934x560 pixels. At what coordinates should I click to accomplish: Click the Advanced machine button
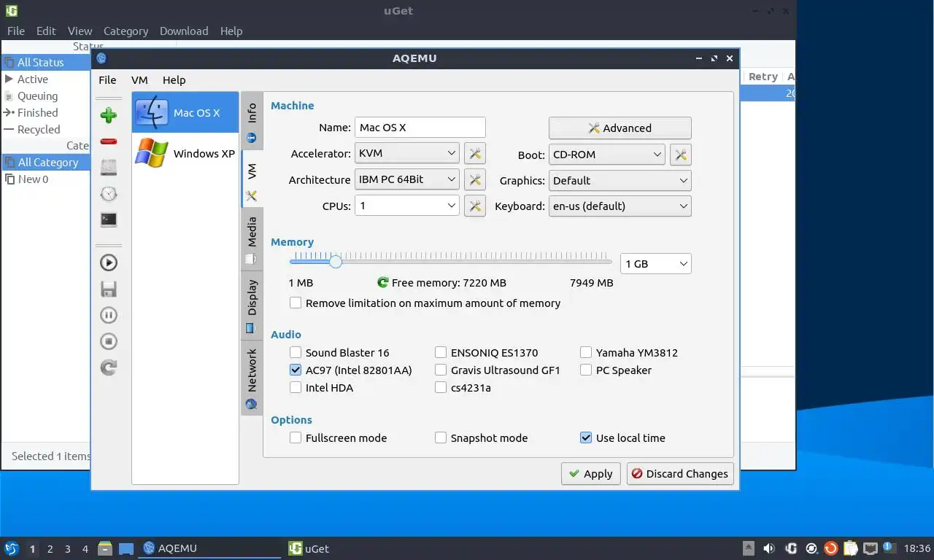pyautogui.click(x=620, y=128)
